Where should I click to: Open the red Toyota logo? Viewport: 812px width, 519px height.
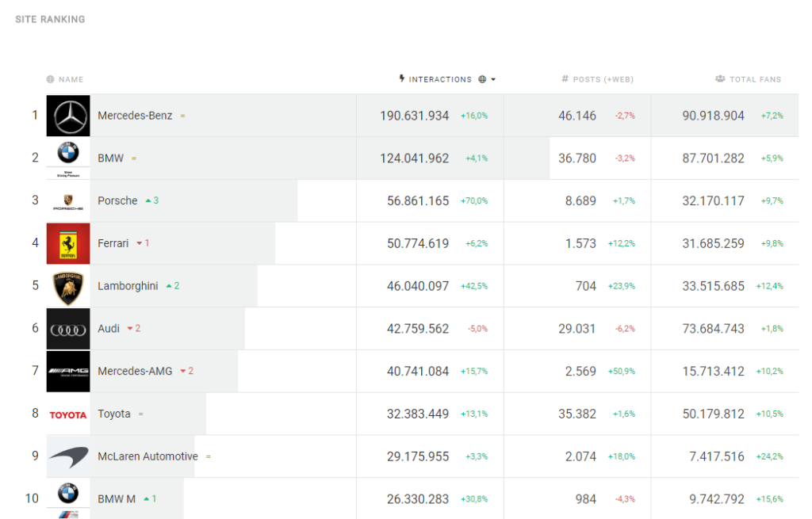coord(68,414)
